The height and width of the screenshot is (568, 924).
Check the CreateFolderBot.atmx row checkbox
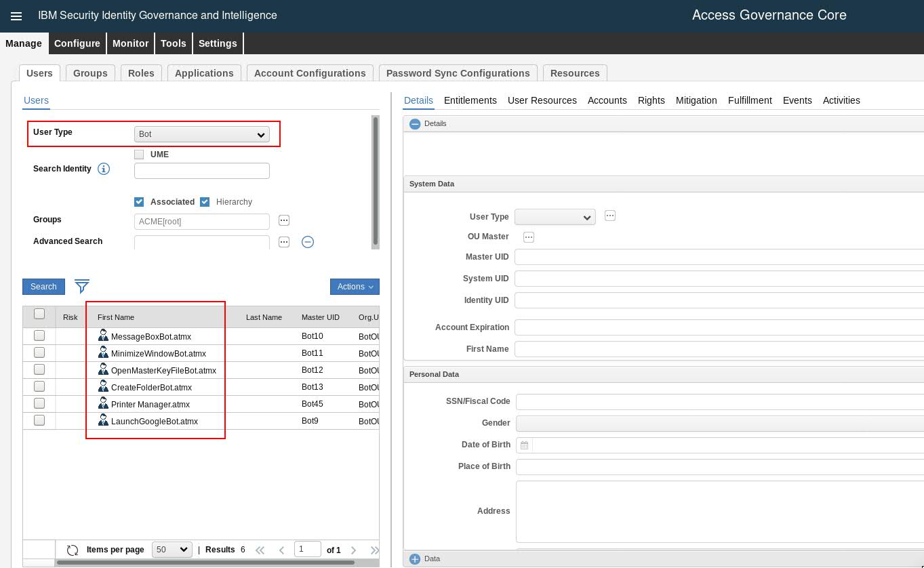click(x=39, y=386)
